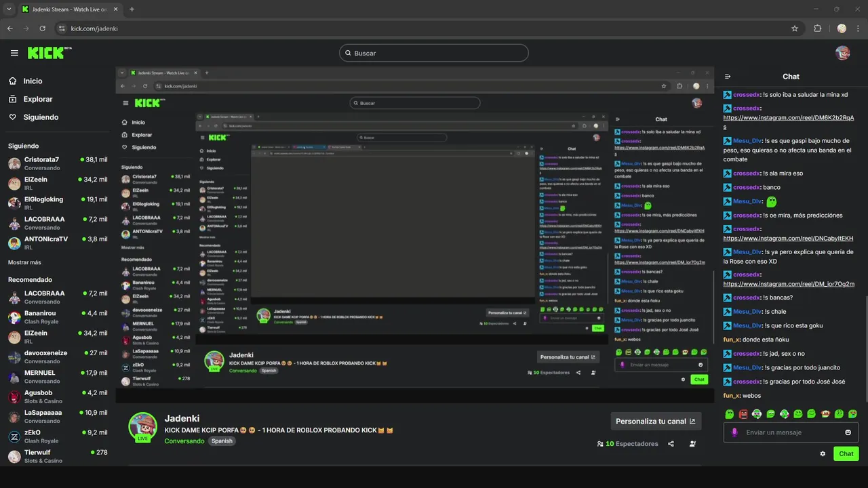Open Chrome profile avatar in toolbar
Image resolution: width=868 pixels, height=488 pixels.
[x=842, y=28]
